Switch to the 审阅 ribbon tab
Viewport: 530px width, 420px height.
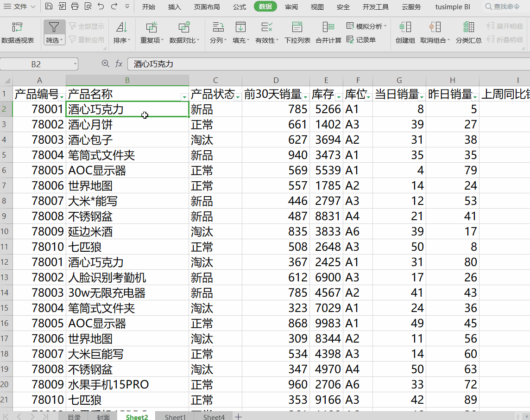[291, 7]
